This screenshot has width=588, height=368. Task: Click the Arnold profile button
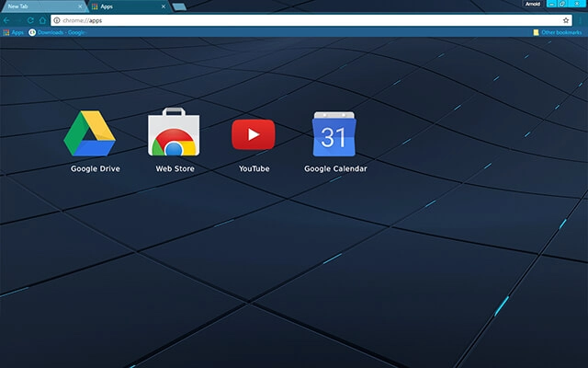point(533,4)
